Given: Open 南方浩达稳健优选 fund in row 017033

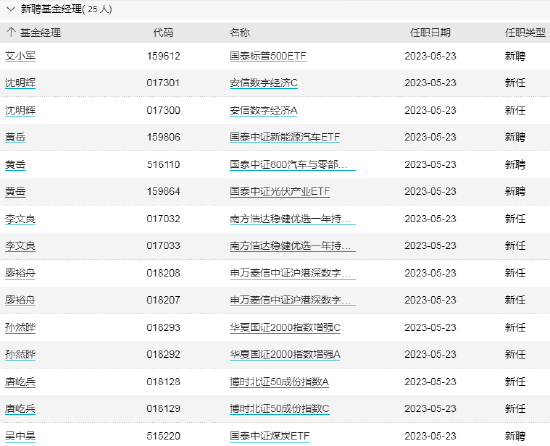Looking at the screenshot, I should point(293,246).
